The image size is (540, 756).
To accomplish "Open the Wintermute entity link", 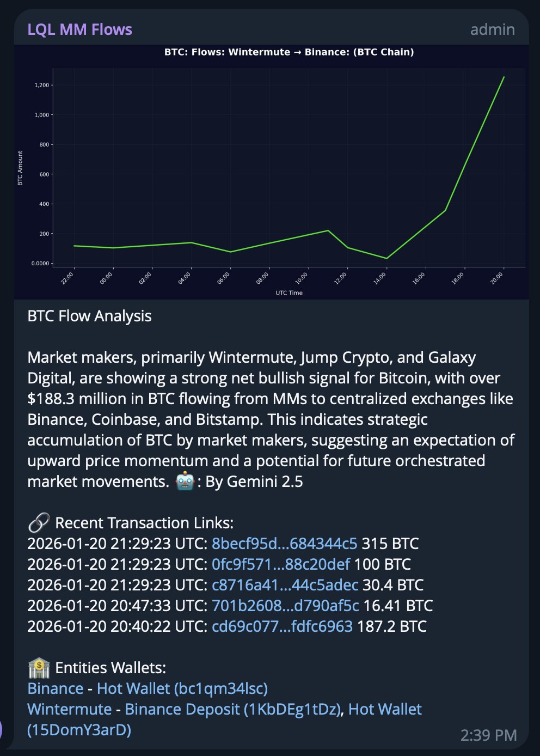I will point(70,709).
